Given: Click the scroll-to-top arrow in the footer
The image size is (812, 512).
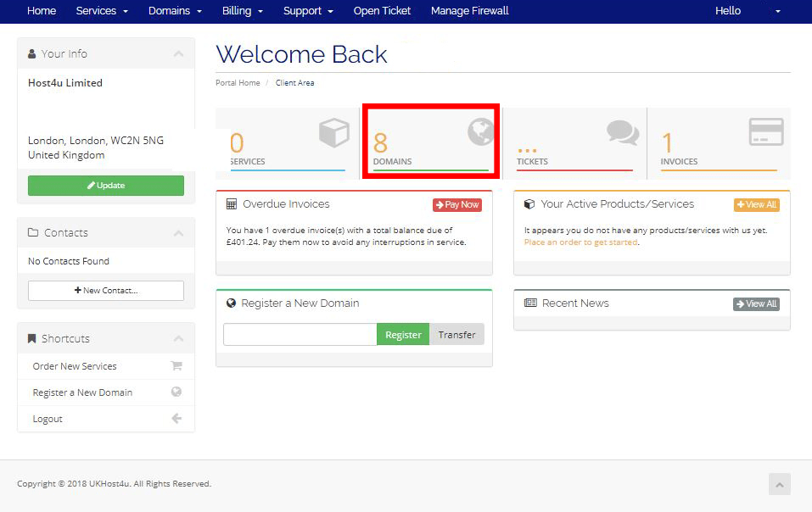Looking at the screenshot, I should [x=780, y=484].
